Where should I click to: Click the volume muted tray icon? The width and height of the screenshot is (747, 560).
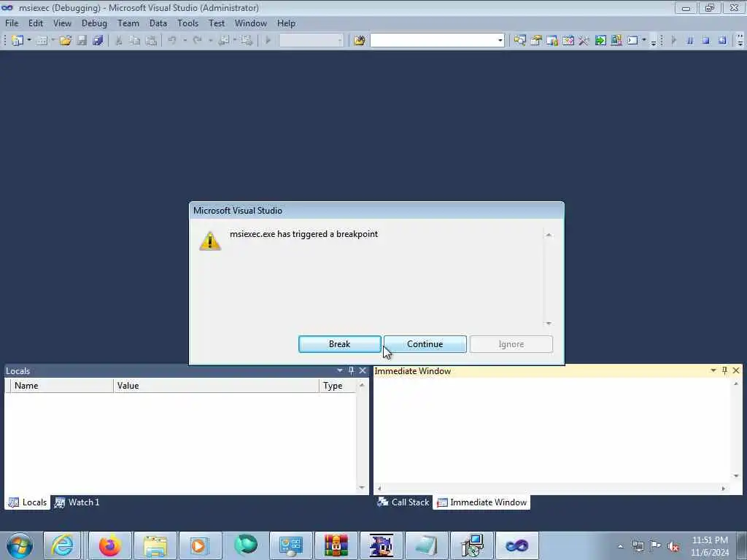pos(673,546)
